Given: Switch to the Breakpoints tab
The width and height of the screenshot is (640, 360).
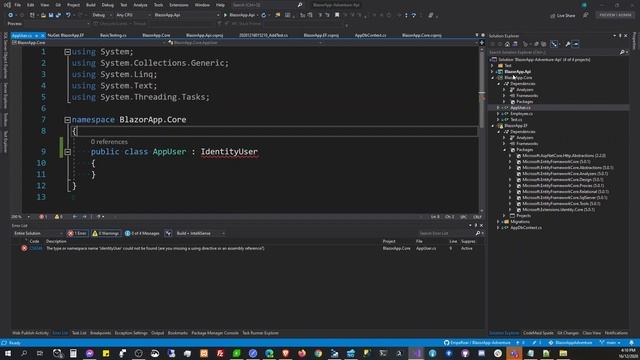Looking at the screenshot, I should (100, 333).
